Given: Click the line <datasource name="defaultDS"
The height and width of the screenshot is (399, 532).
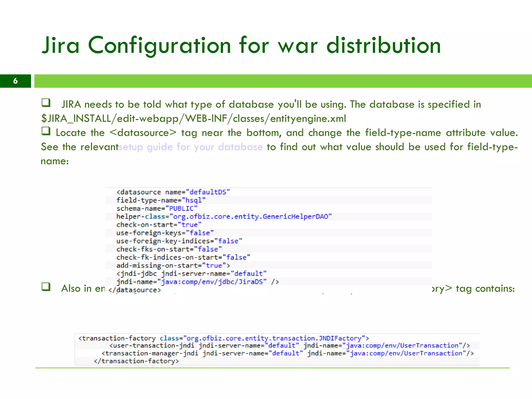Looking at the screenshot, I should (x=173, y=192).
